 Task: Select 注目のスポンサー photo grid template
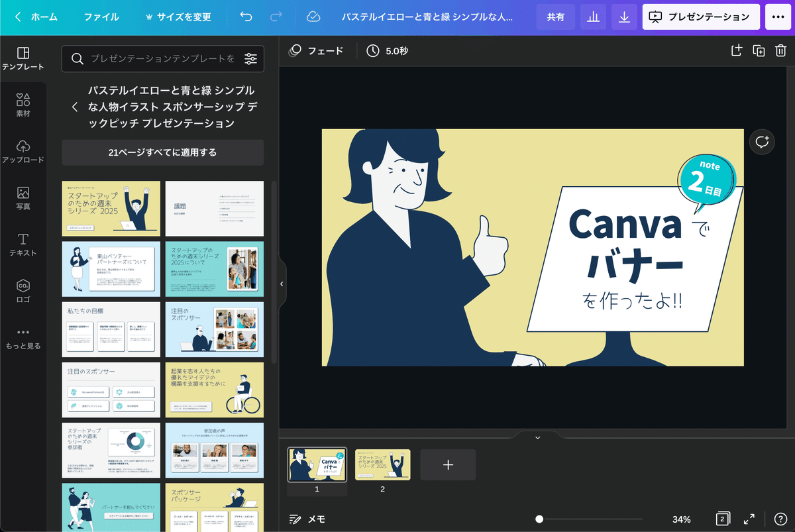coord(214,329)
